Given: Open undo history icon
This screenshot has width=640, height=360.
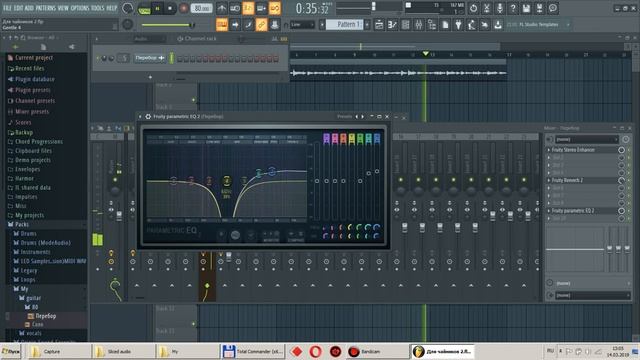Looking at the screenshot, I should point(473,8).
